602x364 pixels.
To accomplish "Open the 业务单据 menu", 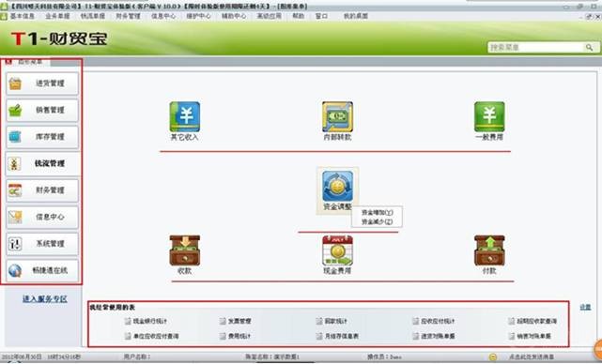I will [57, 16].
